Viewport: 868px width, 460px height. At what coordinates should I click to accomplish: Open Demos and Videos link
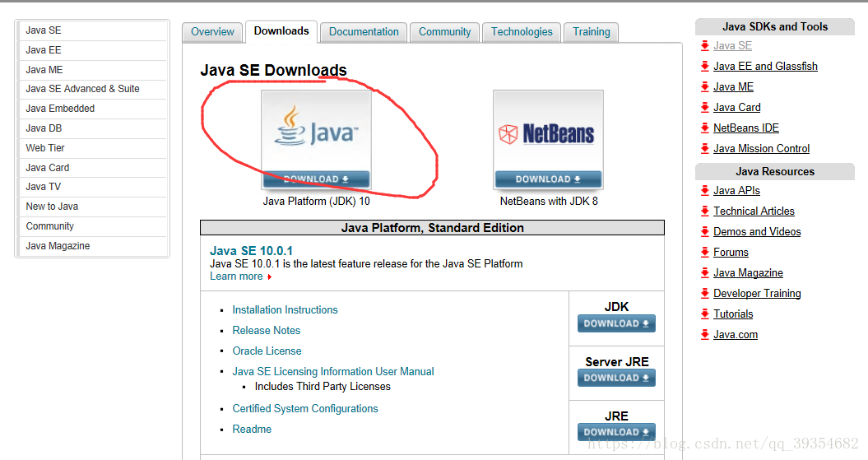[757, 231]
